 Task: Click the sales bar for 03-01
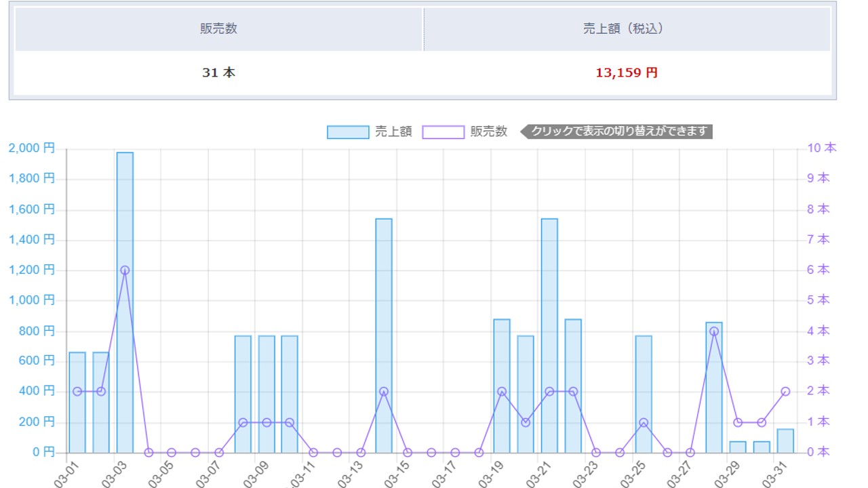[77, 403]
